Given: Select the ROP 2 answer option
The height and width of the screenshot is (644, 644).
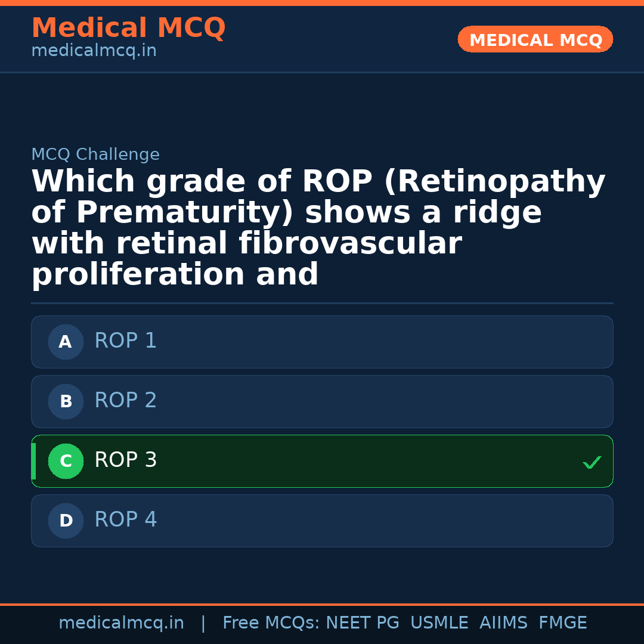Looking at the screenshot, I should pos(322,401).
